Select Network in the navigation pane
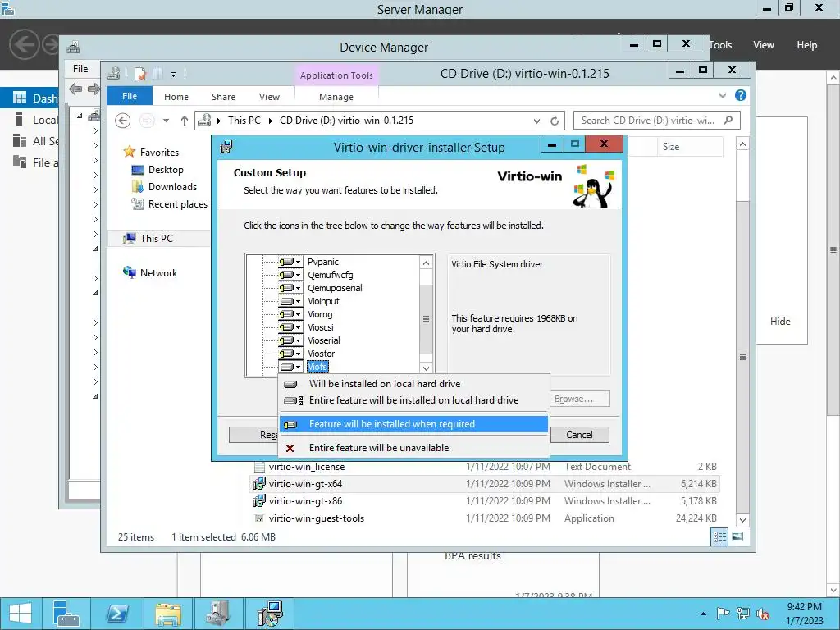 point(158,272)
